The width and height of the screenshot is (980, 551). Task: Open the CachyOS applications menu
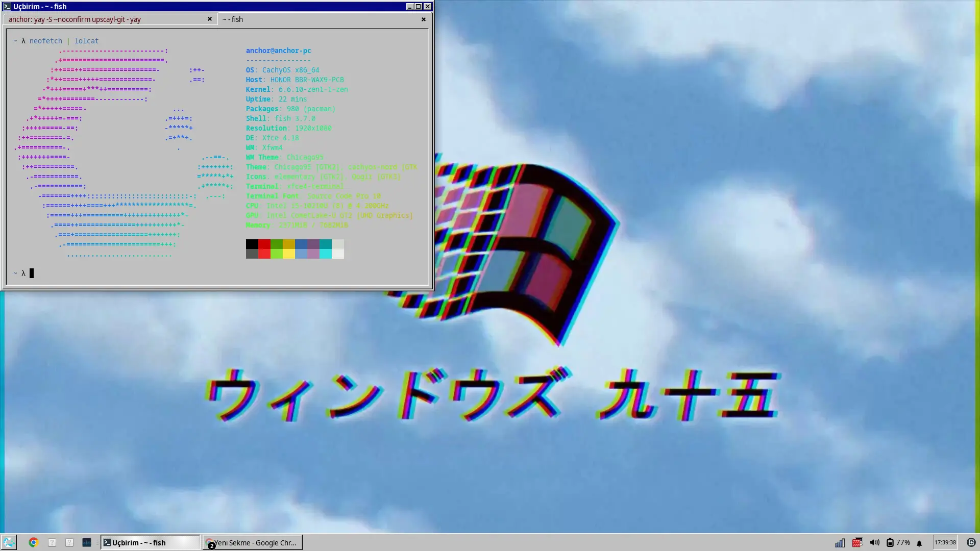[9, 542]
